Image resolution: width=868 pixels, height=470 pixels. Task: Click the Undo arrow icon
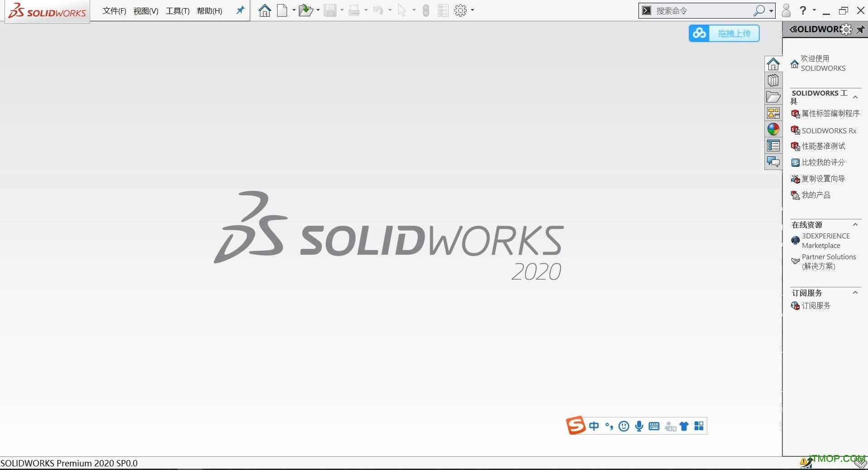pyautogui.click(x=378, y=10)
